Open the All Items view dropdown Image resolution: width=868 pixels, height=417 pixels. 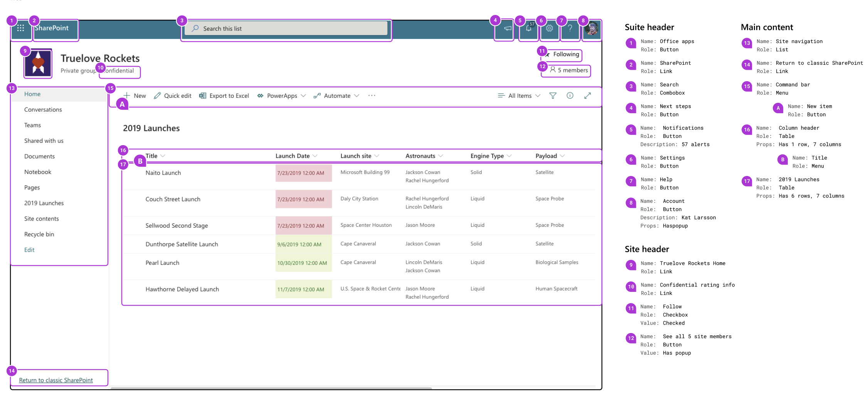519,95
